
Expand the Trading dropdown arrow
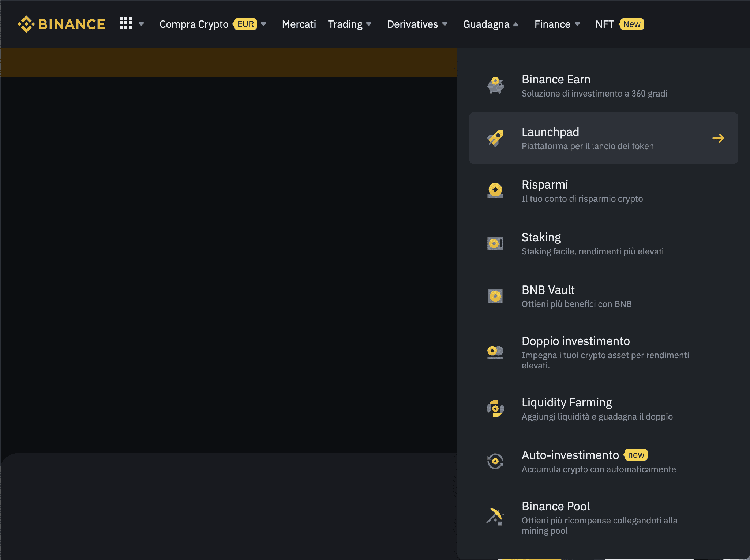369,24
